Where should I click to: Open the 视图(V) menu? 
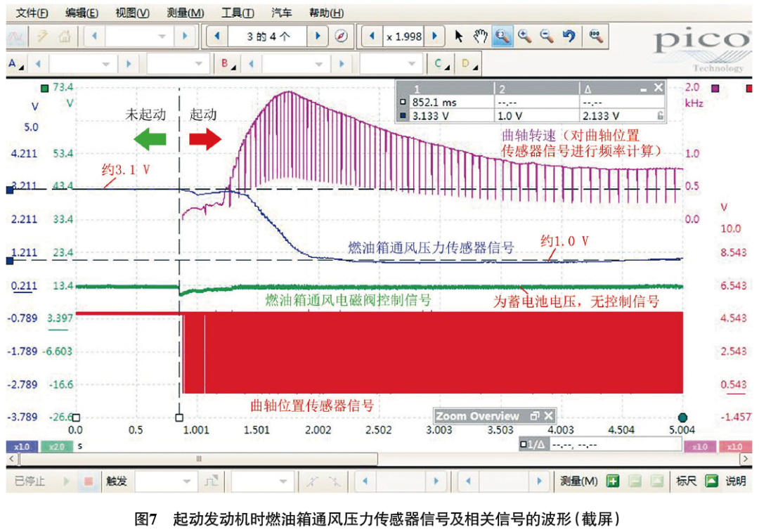point(133,13)
